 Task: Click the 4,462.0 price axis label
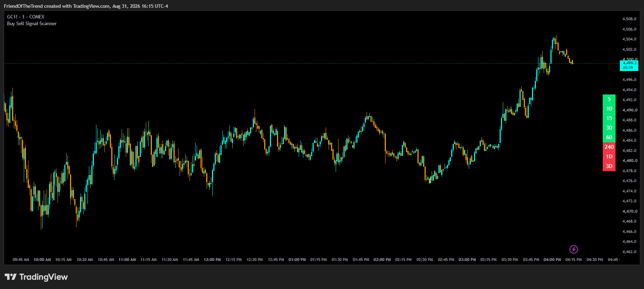click(x=629, y=252)
